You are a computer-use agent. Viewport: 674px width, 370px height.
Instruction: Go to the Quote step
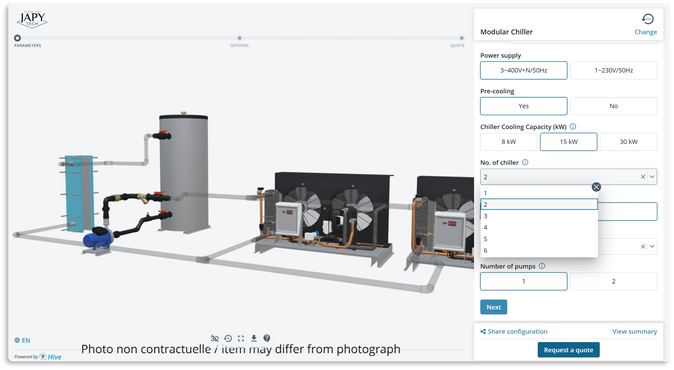pos(461,38)
